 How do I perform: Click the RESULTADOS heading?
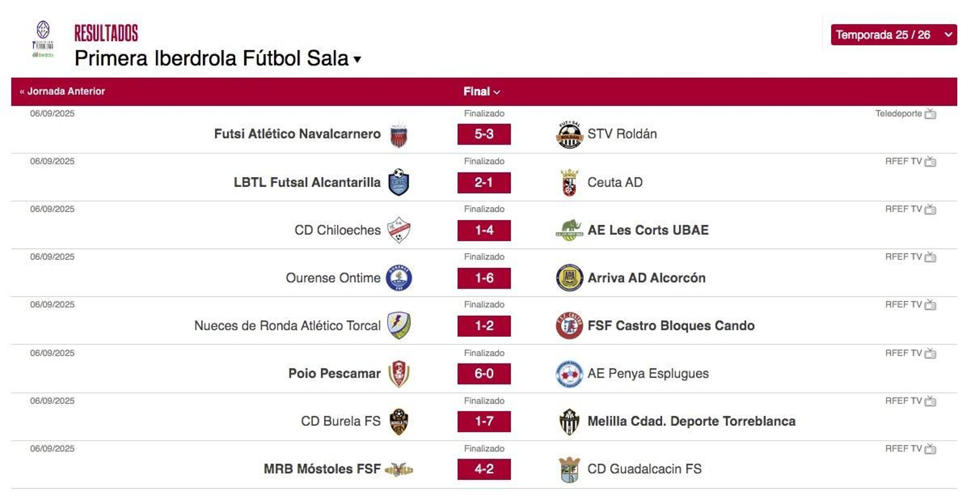105,33
